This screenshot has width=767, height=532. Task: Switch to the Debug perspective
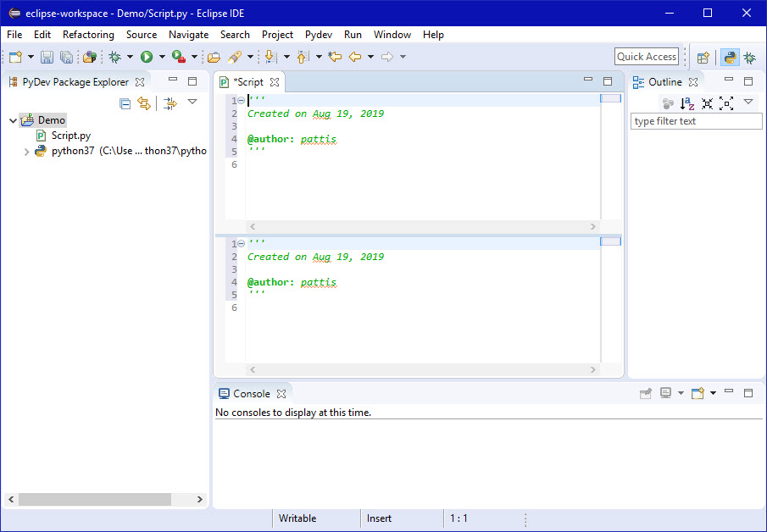pos(750,58)
